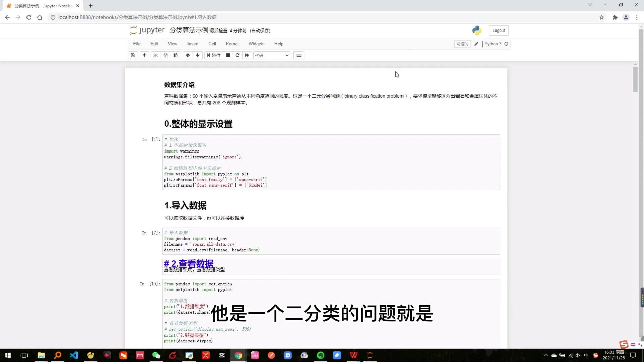Copy selected cells icon
This screenshot has height=362, width=644.
(166, 55)
